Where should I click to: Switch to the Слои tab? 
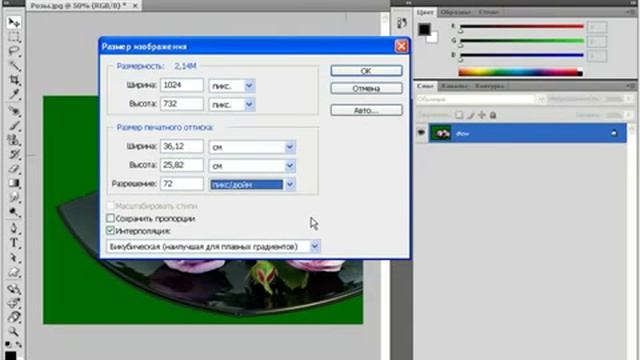pyautogui.click(x=425, y=86)
